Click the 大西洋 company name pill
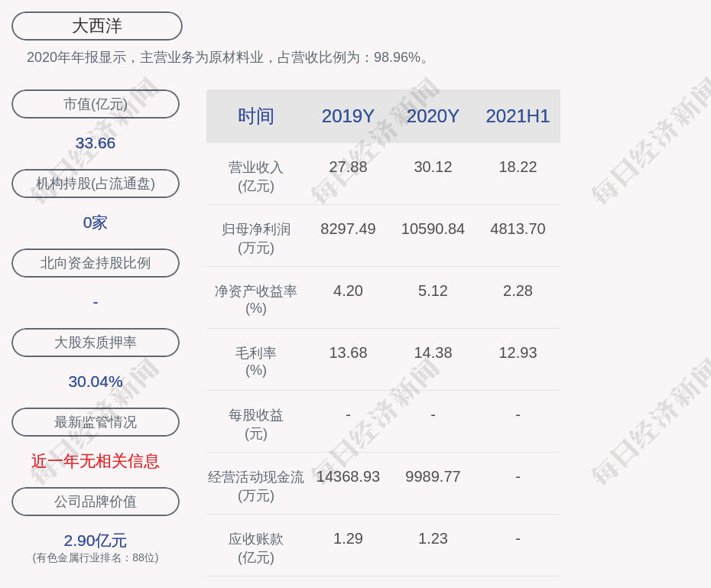 point(97,26)
